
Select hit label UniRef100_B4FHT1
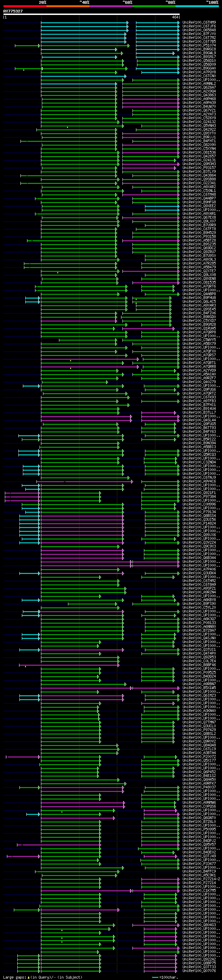pos(199,141)
